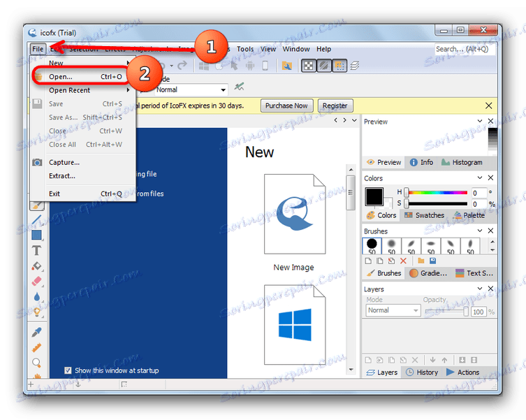Switch to the History tab
Screen dimensions: 526x420
pos(422,372)
